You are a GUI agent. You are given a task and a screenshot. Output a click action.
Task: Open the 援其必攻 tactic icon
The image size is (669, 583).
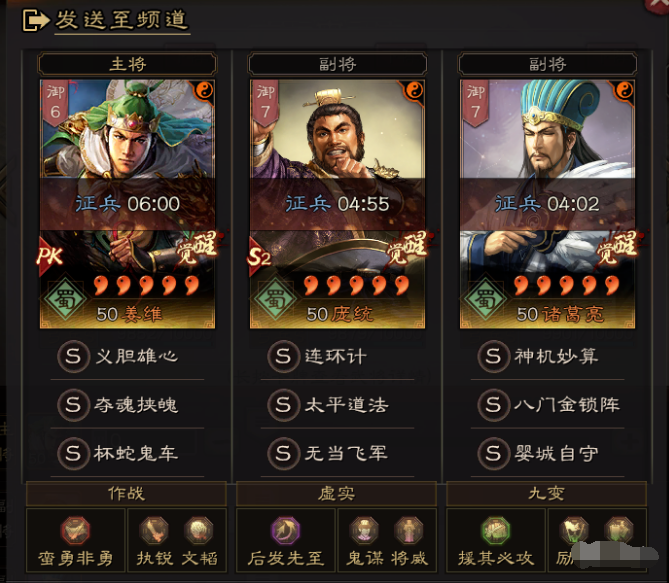[x=495, y=530]
